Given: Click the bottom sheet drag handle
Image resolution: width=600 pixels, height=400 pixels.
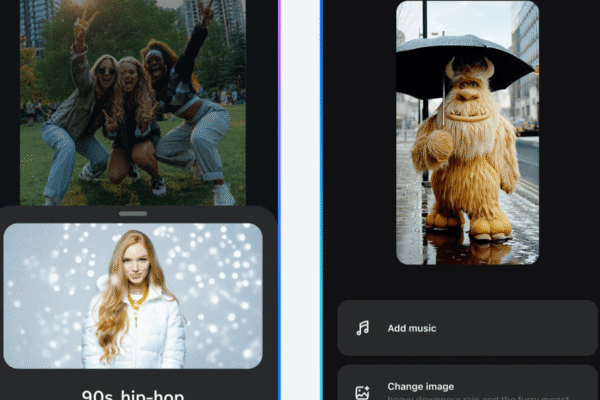Looking at the screenshot, I should (133, 213).
